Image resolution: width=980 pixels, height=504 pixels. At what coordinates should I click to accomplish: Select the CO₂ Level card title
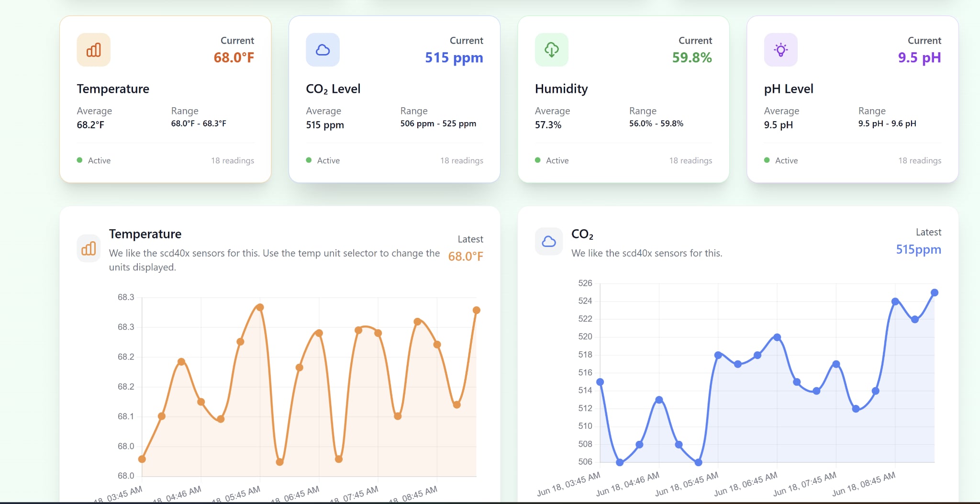(x=333, y=89)
